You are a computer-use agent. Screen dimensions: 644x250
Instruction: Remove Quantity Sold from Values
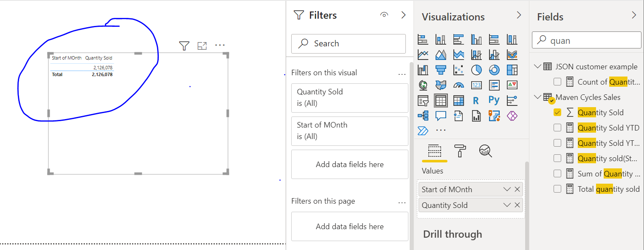tap(517, 205)
